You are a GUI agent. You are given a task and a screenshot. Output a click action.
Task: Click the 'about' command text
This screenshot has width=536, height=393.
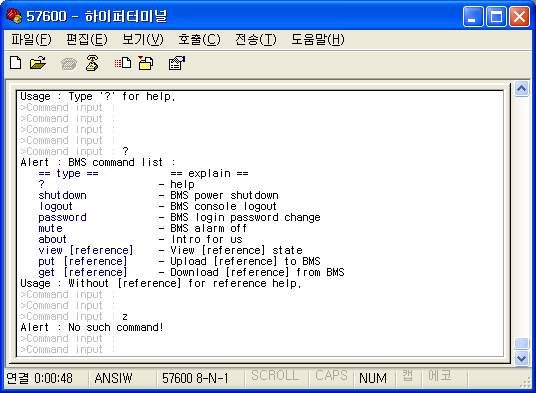(52, 239)
